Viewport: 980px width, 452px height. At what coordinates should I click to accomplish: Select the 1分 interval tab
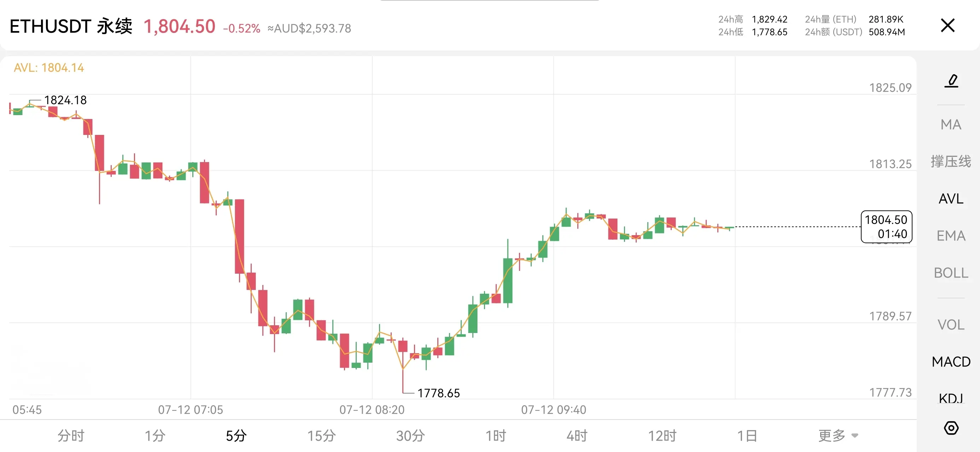click(155, 435)
